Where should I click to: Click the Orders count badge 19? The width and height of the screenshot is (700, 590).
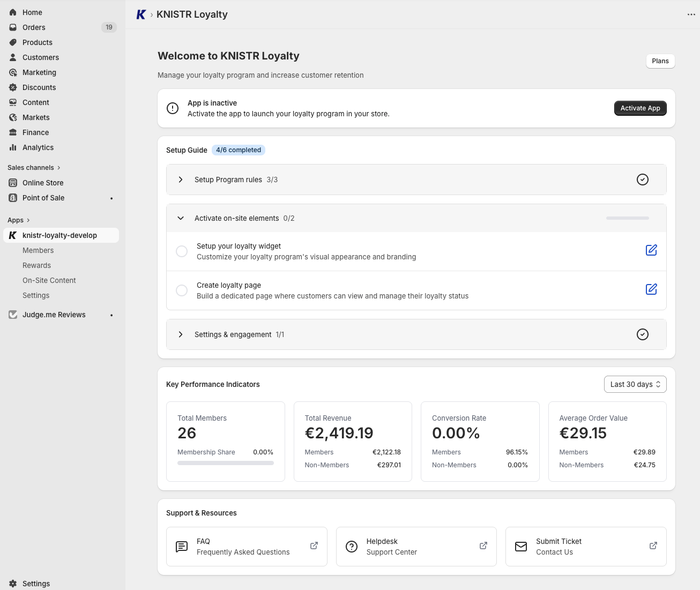coord(109,27)
